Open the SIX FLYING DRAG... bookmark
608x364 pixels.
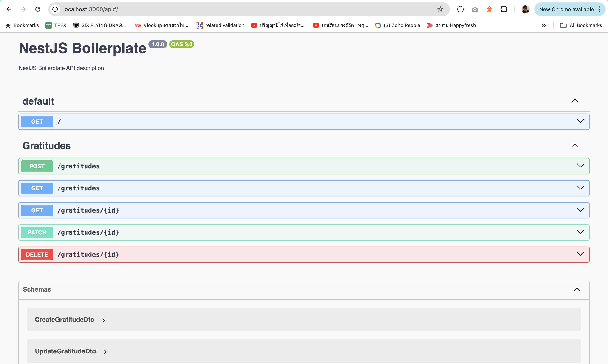coord(100,25)
